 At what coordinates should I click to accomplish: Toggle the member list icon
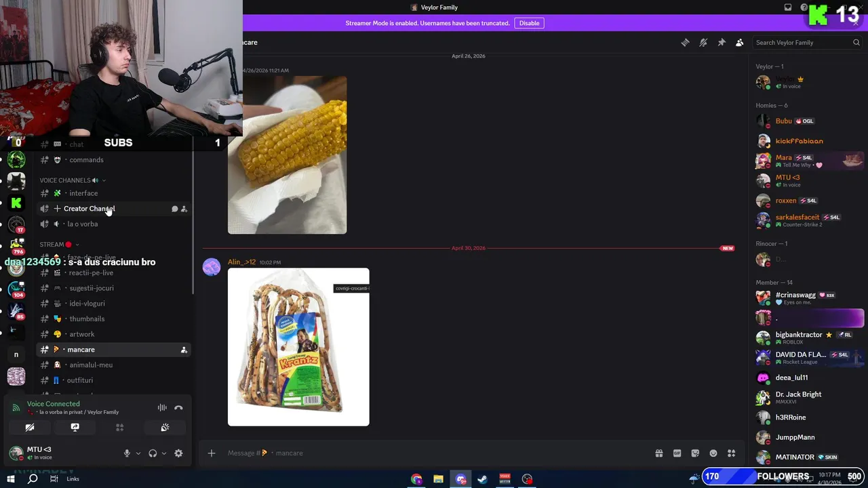pos(740,43)
